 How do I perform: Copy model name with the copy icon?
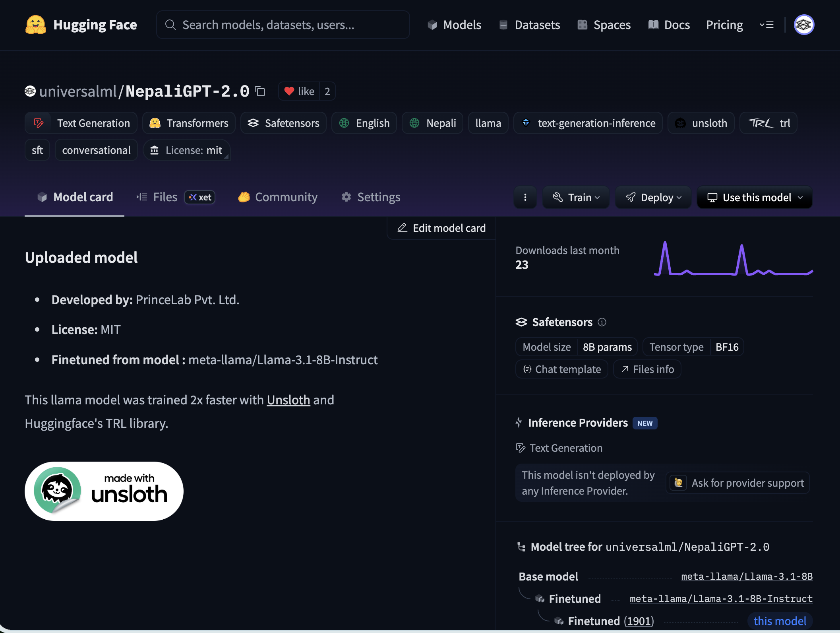(x=260, y=91)
